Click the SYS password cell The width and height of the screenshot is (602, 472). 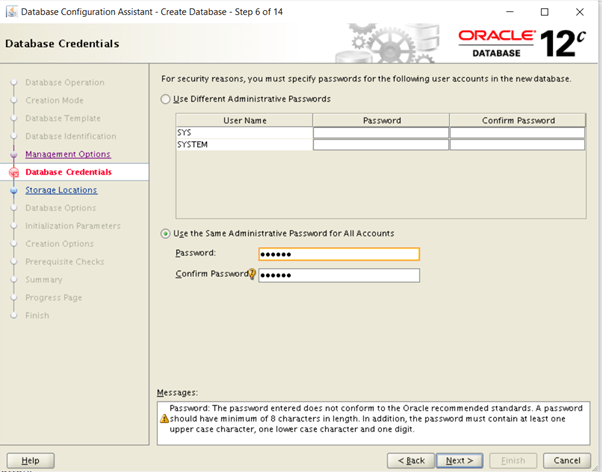click(380, 132)
